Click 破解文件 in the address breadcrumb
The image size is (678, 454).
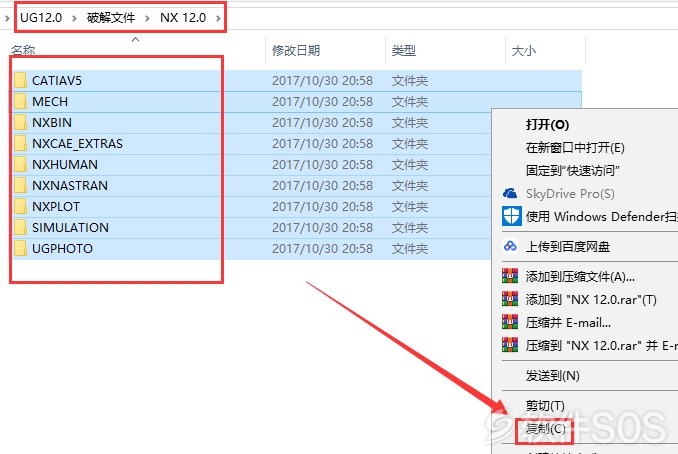pos(111,18)
